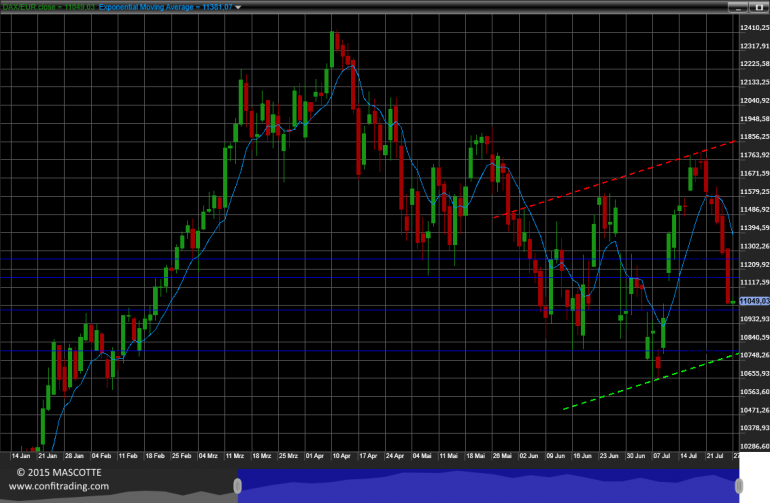Click the 11486,92 price axis label
770x503 pixels.
[x=754, y=210]
